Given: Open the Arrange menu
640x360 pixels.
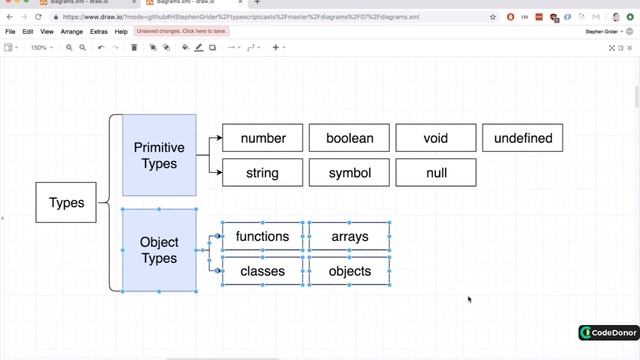Looking at the screenshot, I should [x=72, y=31].
